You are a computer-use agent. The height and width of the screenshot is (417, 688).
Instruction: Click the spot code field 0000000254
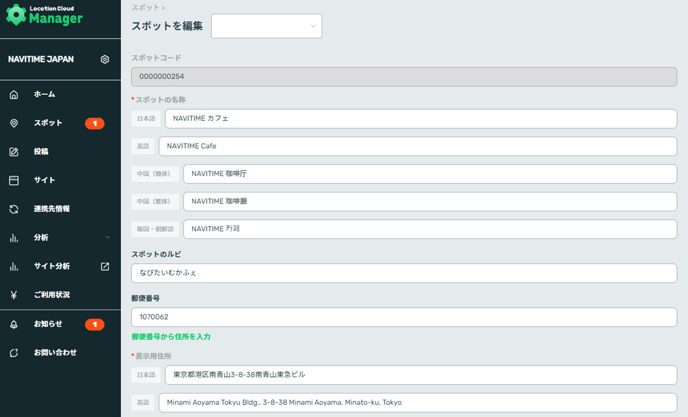404,77
